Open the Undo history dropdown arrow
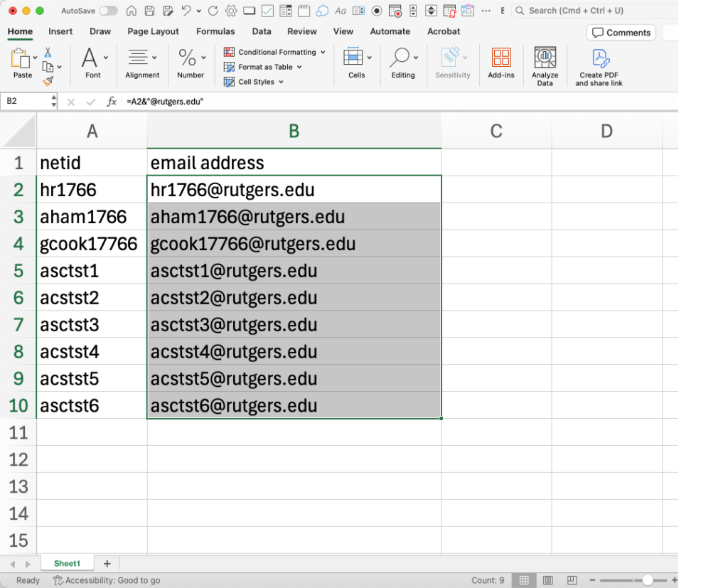This screenshot has height=588, width=728. 199,11
